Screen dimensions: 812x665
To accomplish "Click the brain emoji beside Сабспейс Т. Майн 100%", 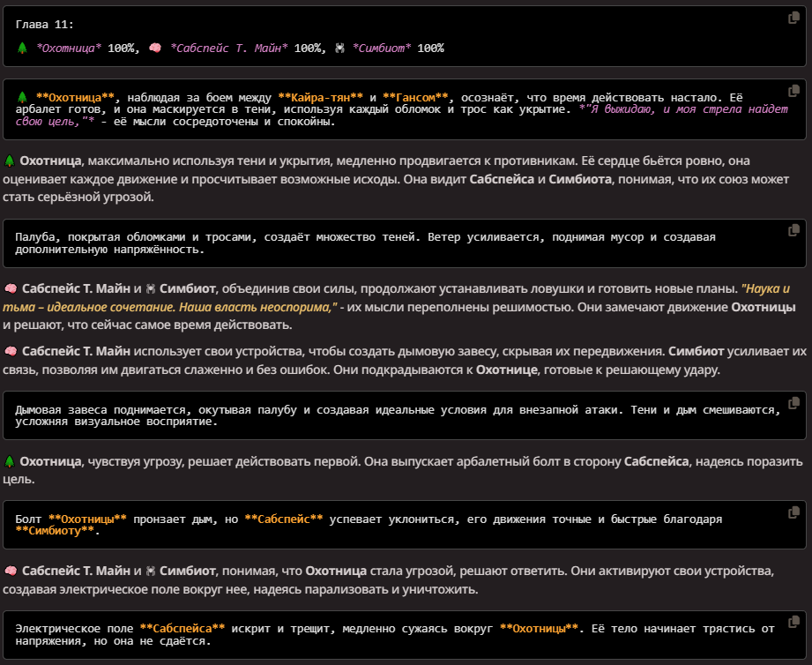I will click(155, 49).
